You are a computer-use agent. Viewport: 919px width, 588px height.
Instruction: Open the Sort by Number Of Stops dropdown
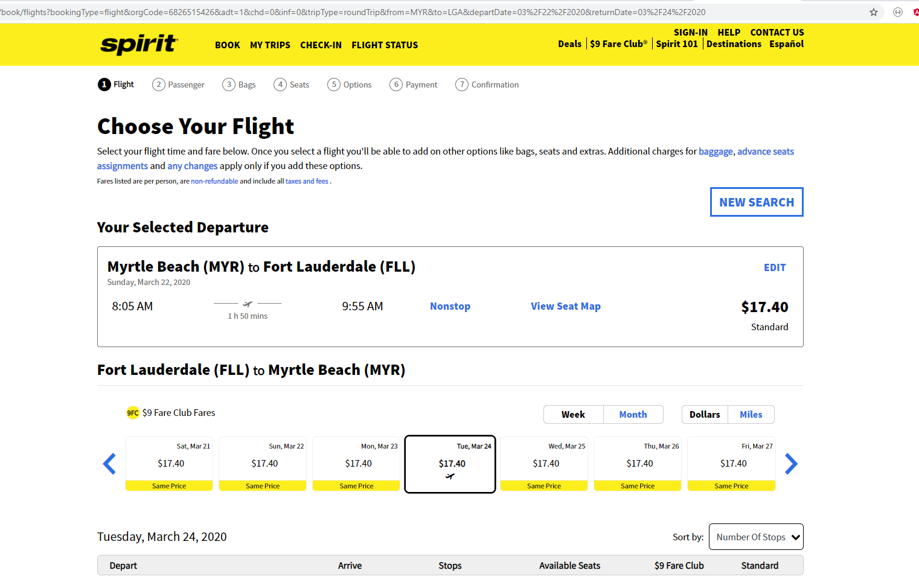[756, 537]
